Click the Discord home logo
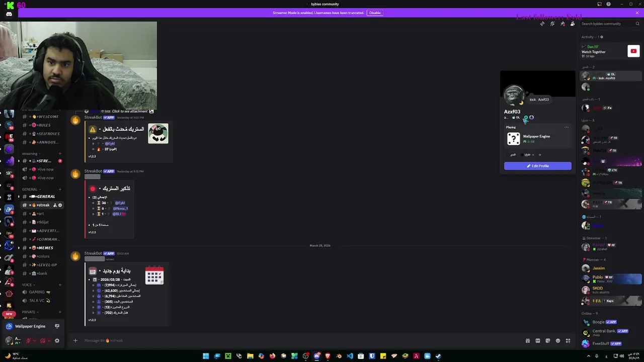 click(9, 14)
